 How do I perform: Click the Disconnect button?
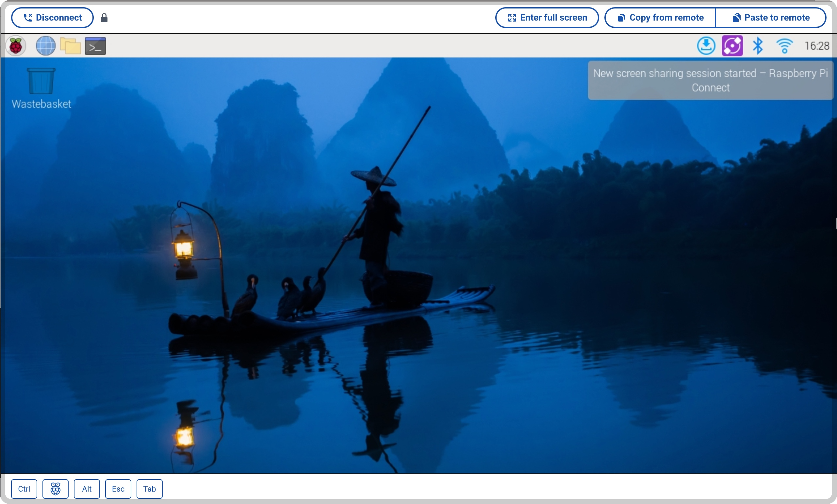(52, 18)
